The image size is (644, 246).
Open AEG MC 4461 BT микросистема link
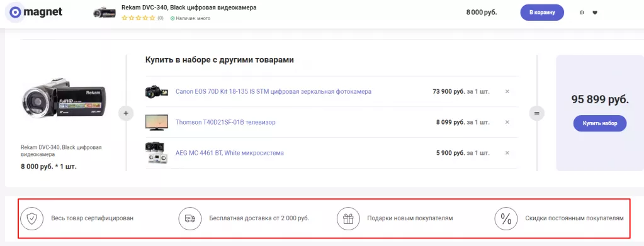pos(230,153)
